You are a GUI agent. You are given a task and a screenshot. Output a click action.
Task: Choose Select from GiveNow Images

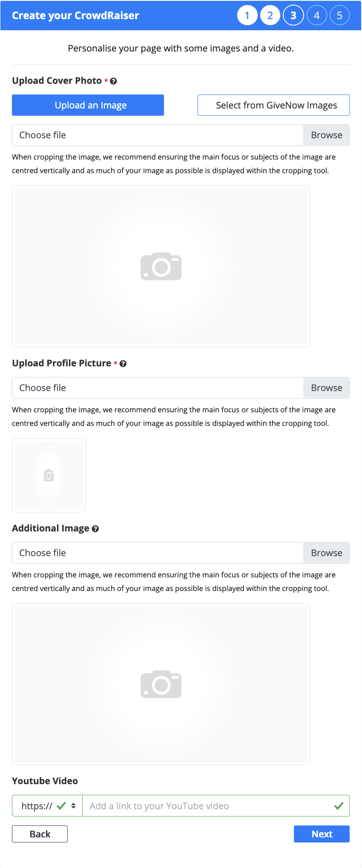click(273, 105)
